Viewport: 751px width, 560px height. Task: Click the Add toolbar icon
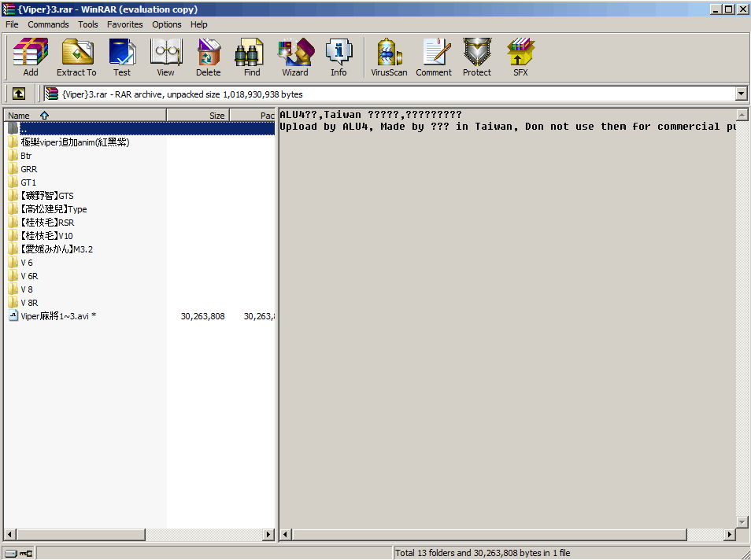tap(31, 57)
